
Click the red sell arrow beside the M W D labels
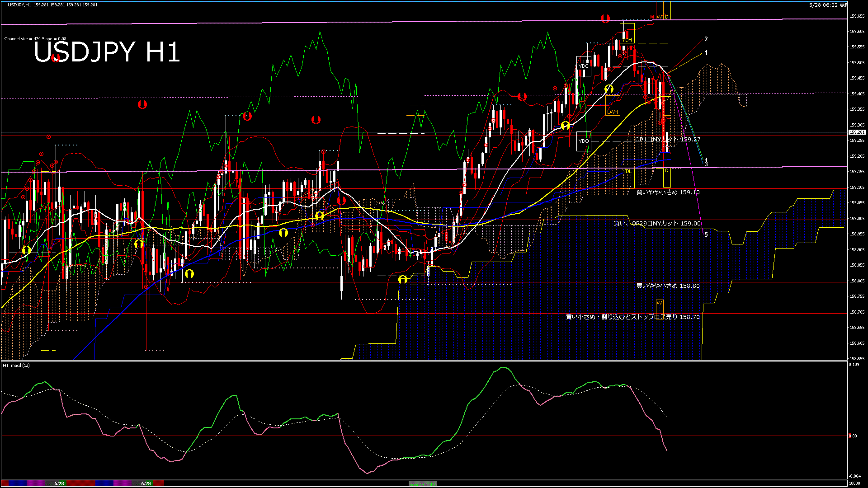(605, 19)
